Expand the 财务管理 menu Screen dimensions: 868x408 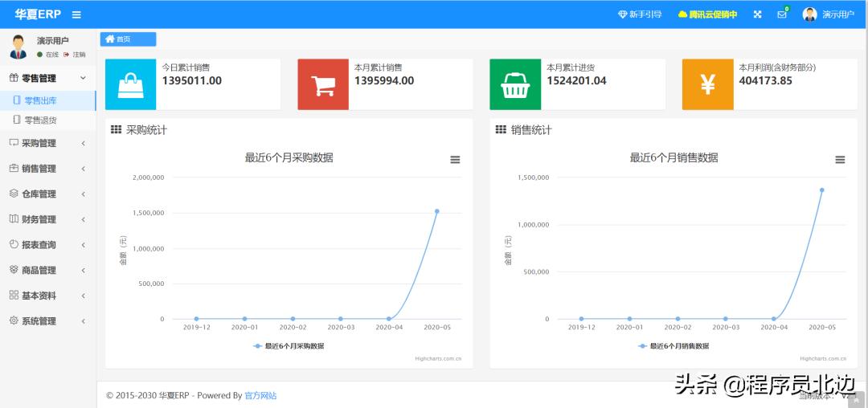coord(47,219)
